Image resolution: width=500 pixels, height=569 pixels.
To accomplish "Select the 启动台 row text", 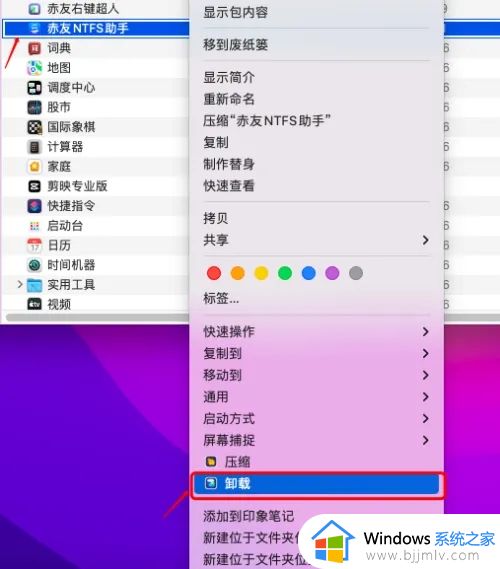I will [x=65, y=226].
